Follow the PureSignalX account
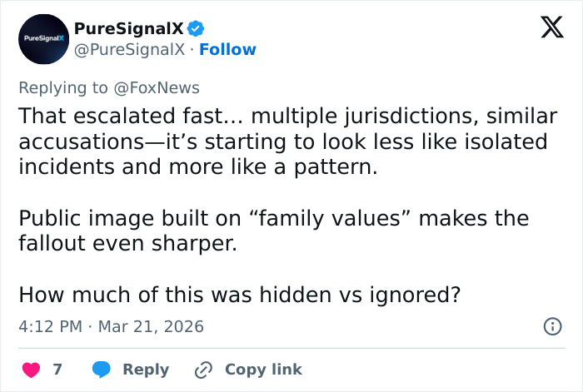This screenshot has height=392, width=583. [227, 50]
